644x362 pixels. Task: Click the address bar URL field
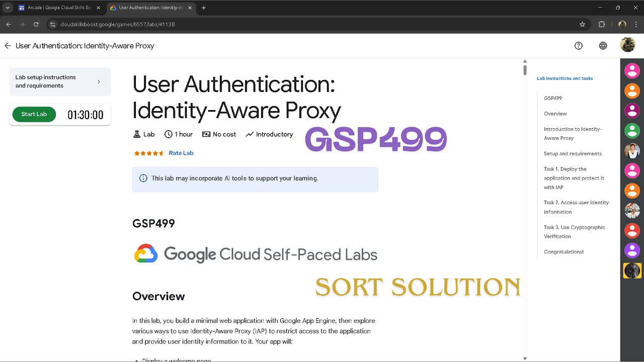pos(317,24)
